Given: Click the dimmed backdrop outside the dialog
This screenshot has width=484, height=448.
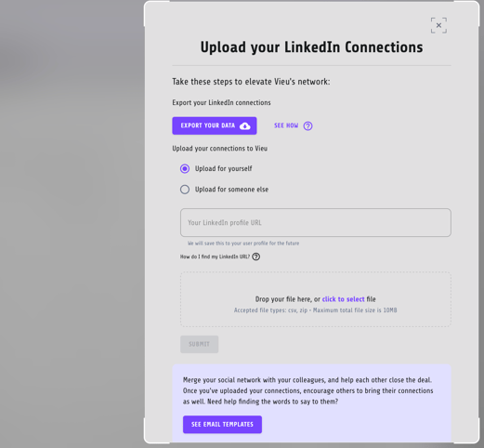Looking at the screenshot, I should click(72, 223).
